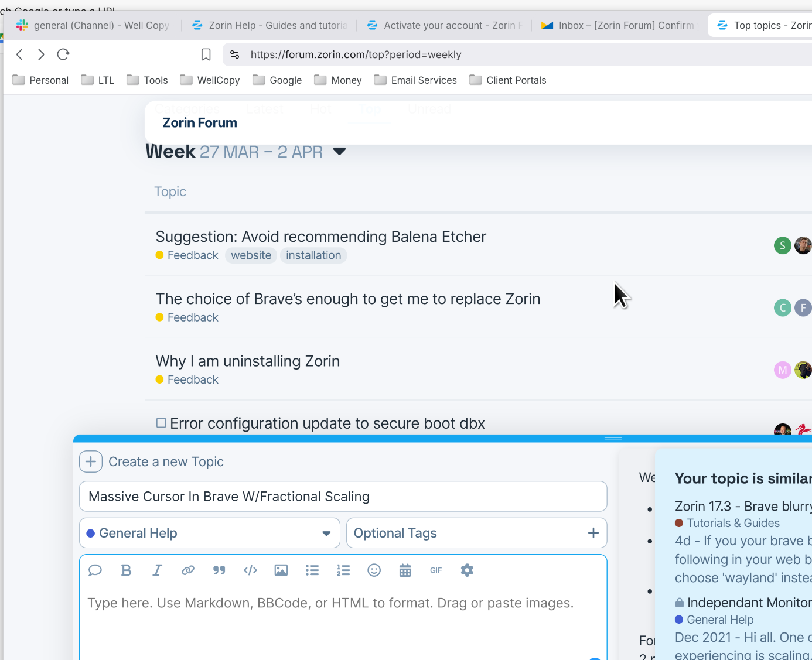Switch to the general (Channel) Slack tab

pyautogui.click(x=94, y=25)
